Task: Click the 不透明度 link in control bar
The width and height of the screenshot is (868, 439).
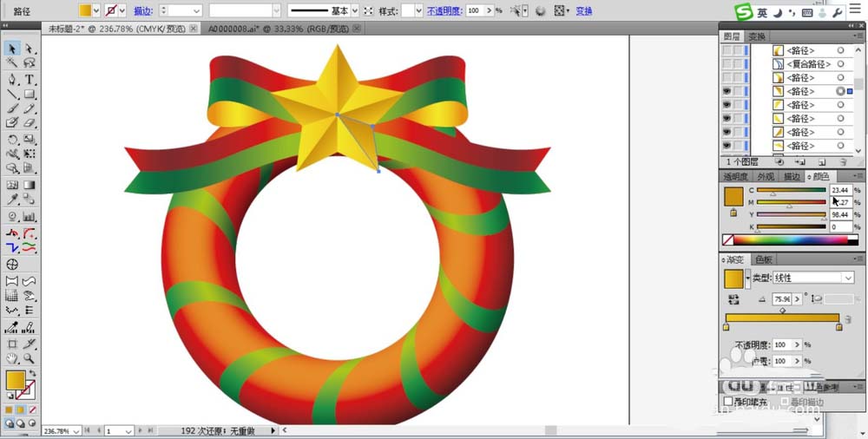Action: pyautogui.click(x=444, y=10)
